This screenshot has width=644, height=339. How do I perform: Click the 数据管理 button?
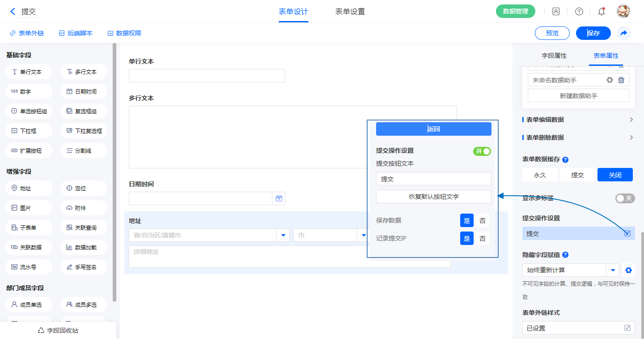pos(515,12)
